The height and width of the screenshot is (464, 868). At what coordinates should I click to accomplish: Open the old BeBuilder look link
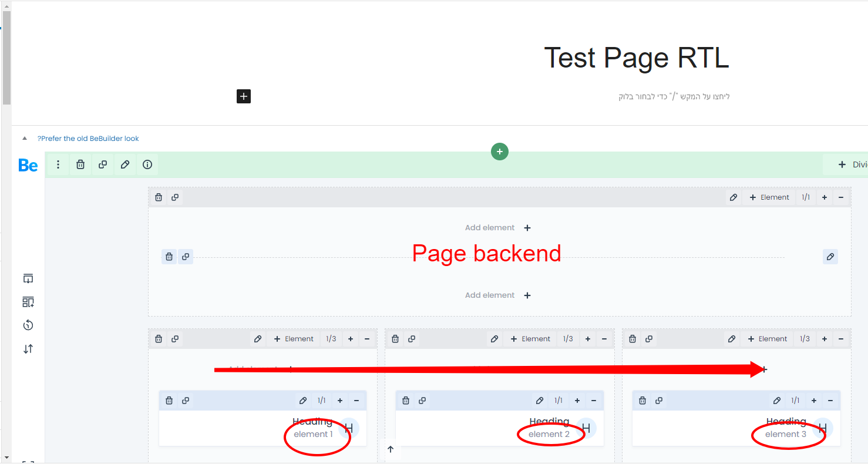[88, 139]
